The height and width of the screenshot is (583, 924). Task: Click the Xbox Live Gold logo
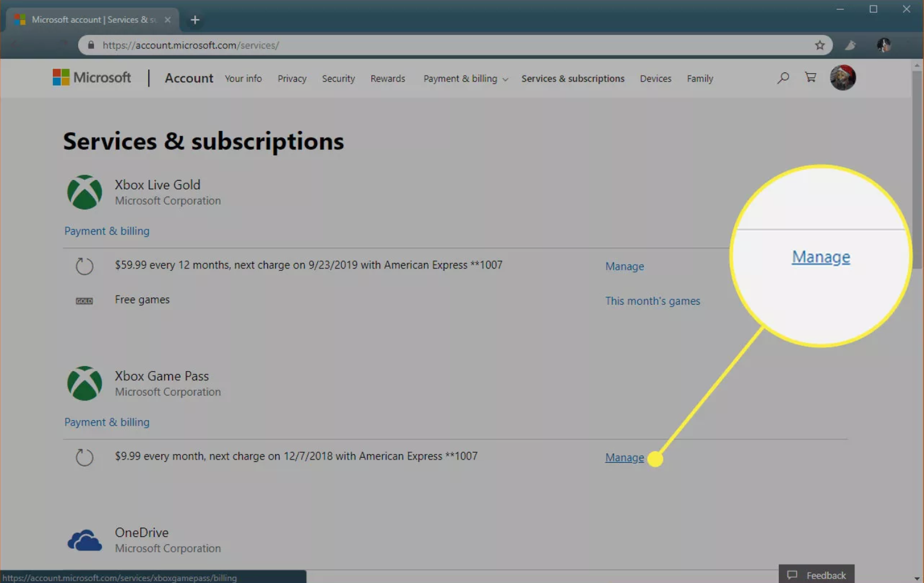[x=84, y=192]
